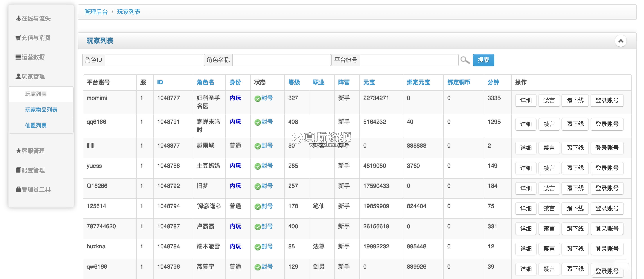Image resolution: width=644 pixels, height=279 pixels.
Task: Click 禁言 for qw6166 row
Action: [549, 269]
